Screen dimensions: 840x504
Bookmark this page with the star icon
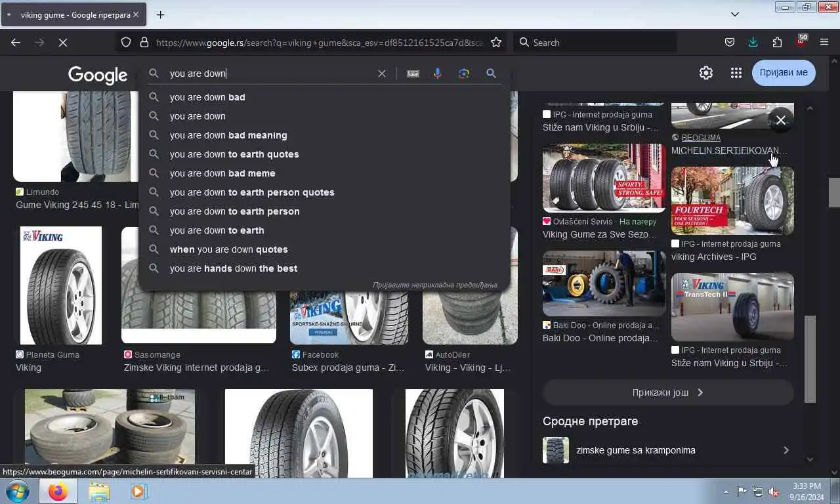[x=496, y=43]
